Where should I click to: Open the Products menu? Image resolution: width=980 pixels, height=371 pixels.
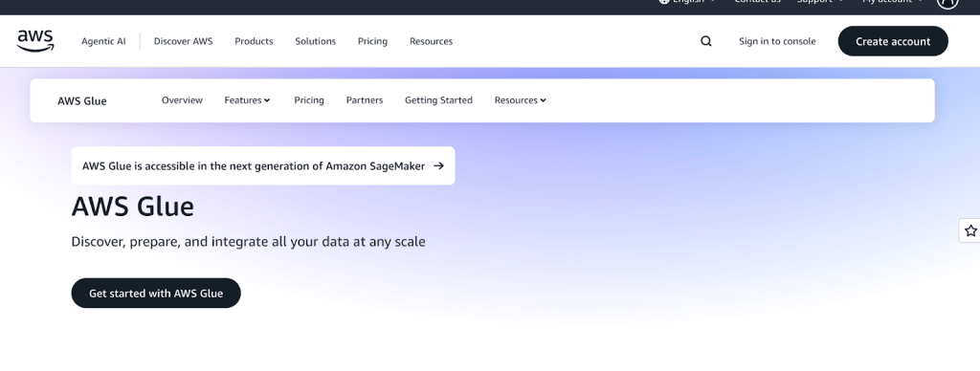click(254, 41)
